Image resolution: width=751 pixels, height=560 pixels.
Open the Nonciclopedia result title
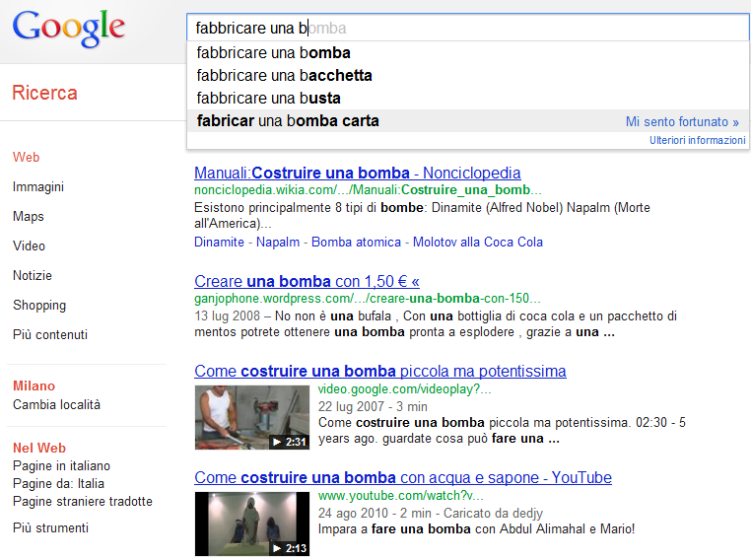tap(358, 174)
